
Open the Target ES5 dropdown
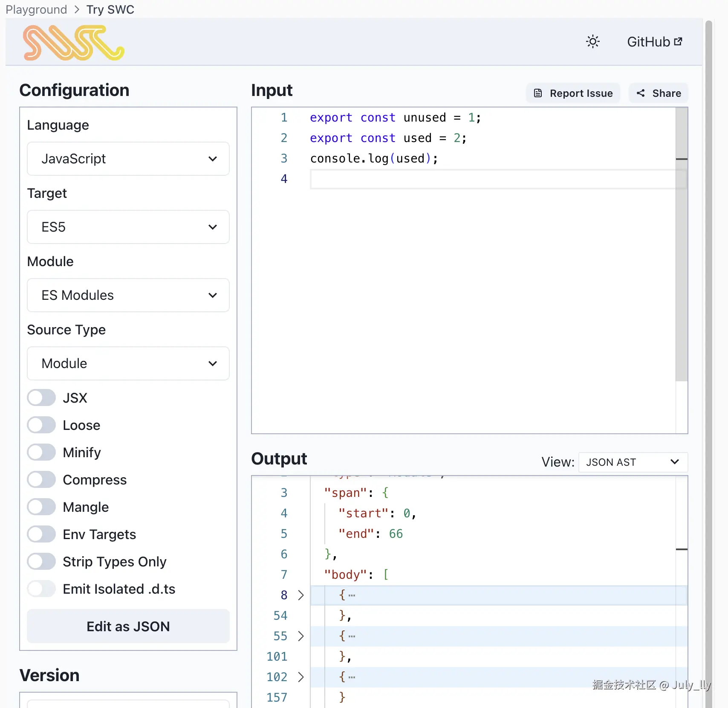(128, 227)
